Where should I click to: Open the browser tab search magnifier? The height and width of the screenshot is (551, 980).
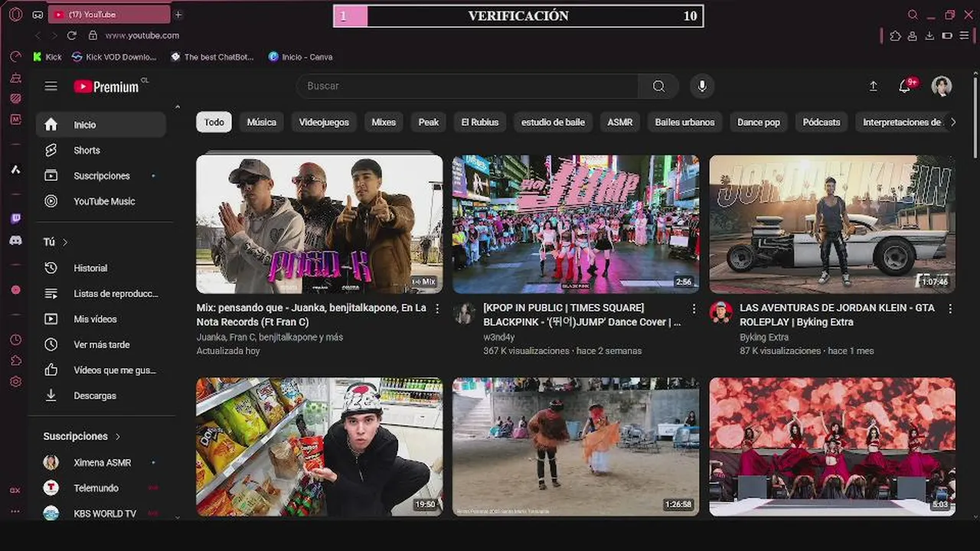913,15
